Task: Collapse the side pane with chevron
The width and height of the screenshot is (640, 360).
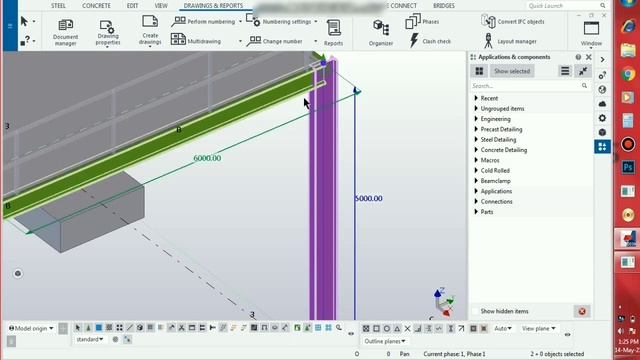Action: 602,60
